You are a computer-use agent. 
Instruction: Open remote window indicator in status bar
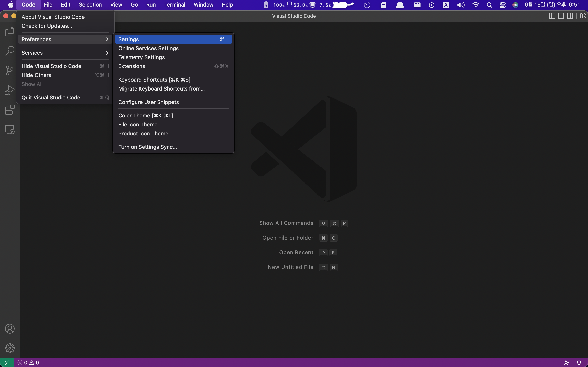7,362
